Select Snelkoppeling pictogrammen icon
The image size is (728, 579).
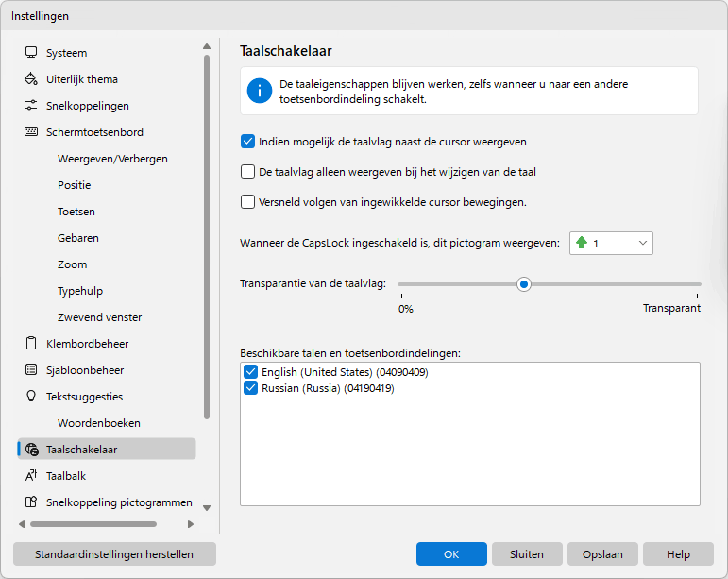(31, 502)
